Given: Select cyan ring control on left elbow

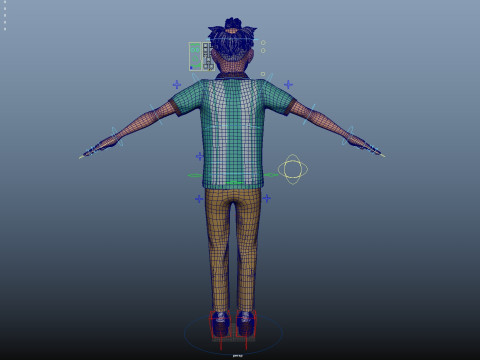Looking at the screenshot, I should coord(156,115).
